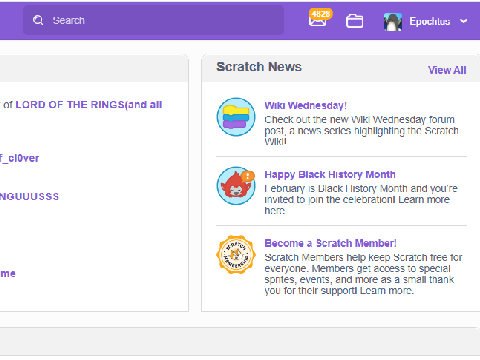This screenshot has height=360, width=480.
Task: Expand the account dropdown arrow
Action: pos(463,21)
